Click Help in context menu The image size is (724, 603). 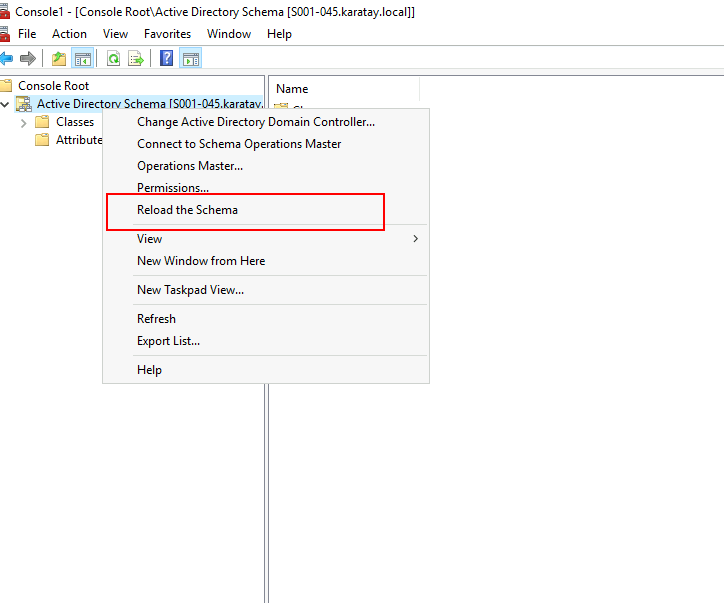point(266,370)
